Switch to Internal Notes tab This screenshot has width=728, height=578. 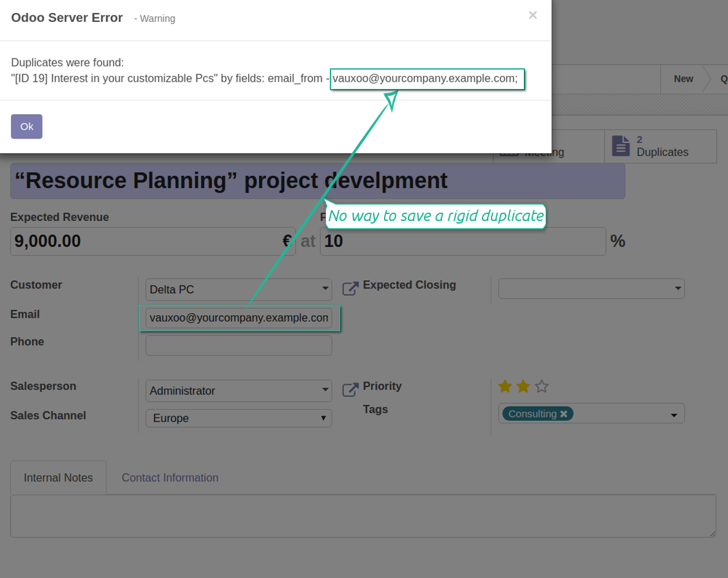[58, 477]
